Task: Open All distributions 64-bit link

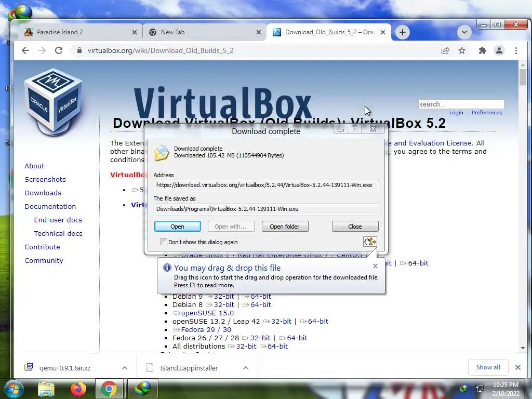Action: (x=277, y=347)
